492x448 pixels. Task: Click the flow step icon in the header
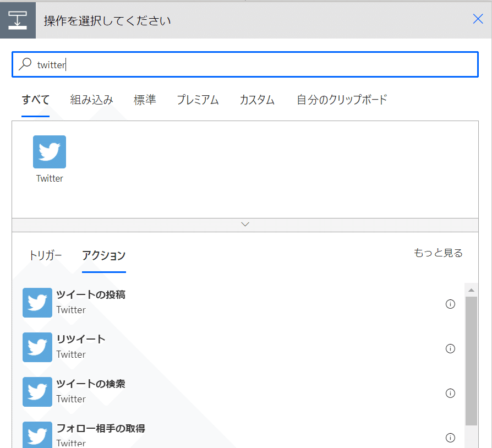pyautogui.click(x=18, y=19)
